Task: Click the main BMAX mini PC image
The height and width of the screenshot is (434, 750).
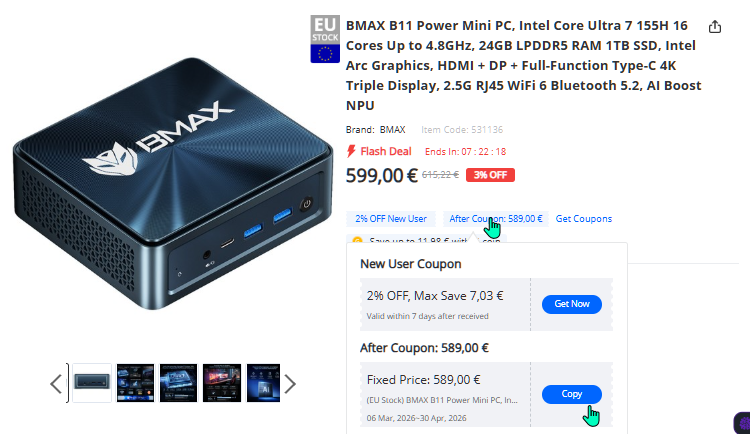Action: (173, 184)
